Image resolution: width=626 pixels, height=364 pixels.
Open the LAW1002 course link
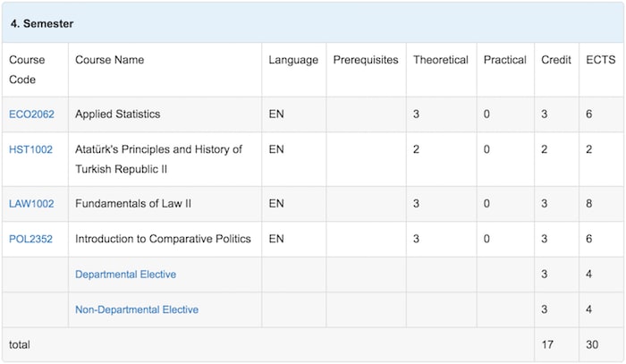click(31, 204)
